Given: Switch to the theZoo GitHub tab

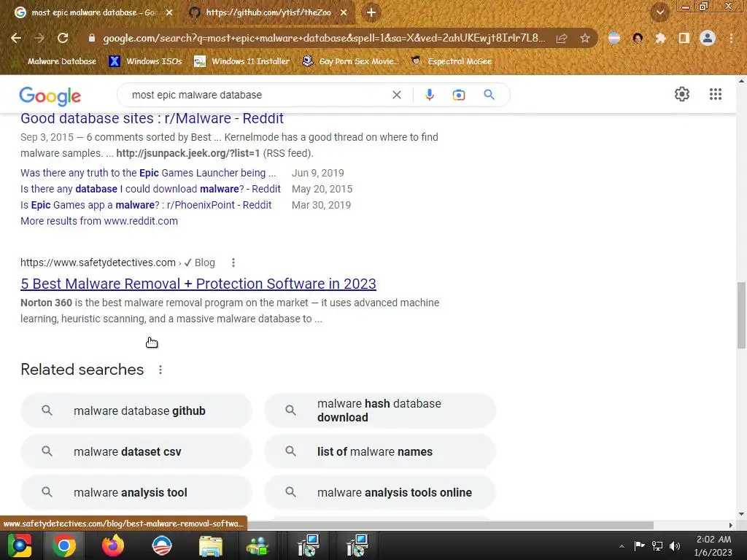Looking at the screenshot, I should (268, 12).
